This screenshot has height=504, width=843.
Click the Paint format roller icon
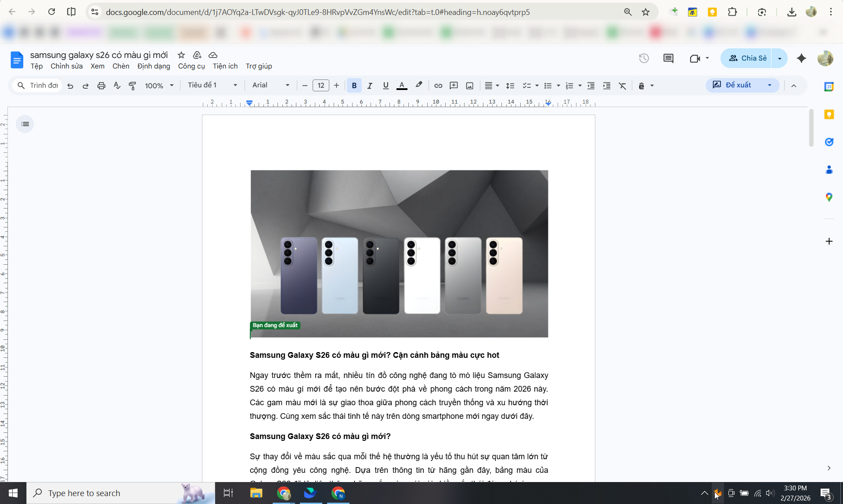[x=132, y=86]
